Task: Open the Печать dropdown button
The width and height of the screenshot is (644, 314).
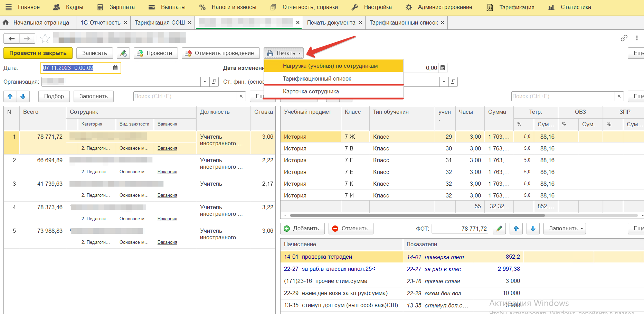Action: click(x=284, y=53)
